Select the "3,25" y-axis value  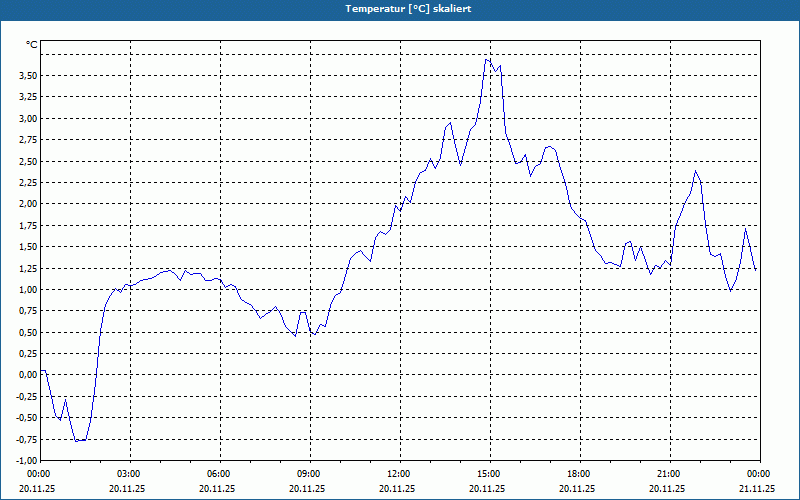tap(28, 97)
